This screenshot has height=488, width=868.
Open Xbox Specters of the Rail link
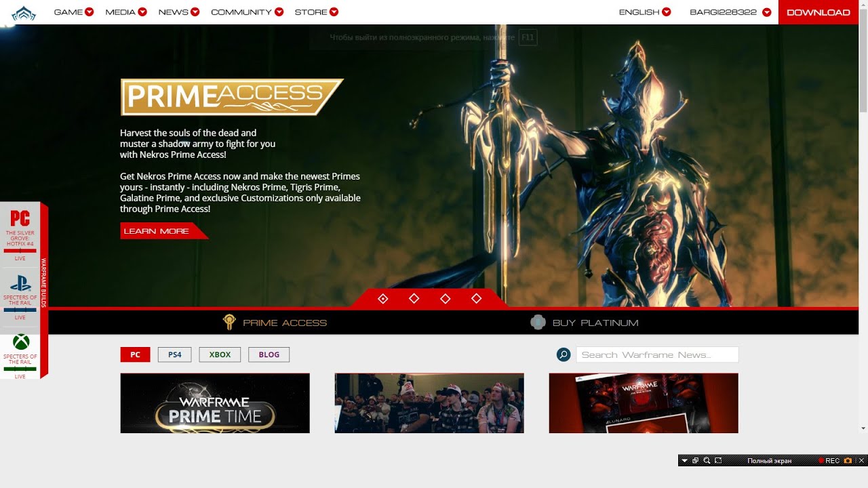(20, 359)
